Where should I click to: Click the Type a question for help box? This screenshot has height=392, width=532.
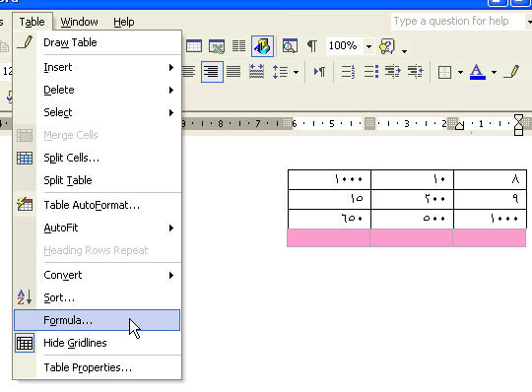(x=457, y=22)
